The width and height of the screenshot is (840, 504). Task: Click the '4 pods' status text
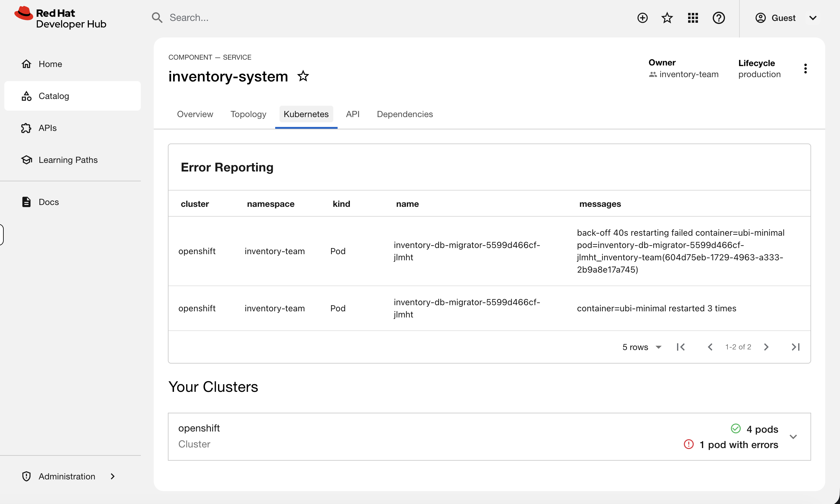[x=762, y=429]
